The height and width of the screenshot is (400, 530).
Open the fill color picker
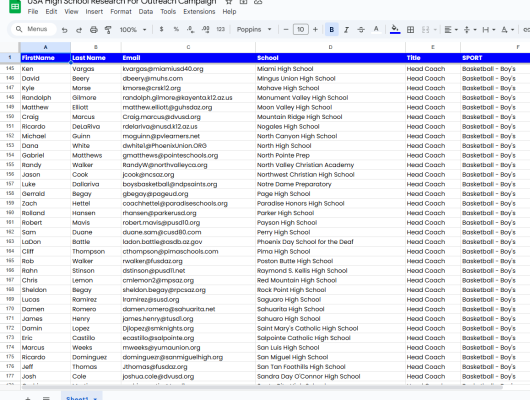[395, 29]
